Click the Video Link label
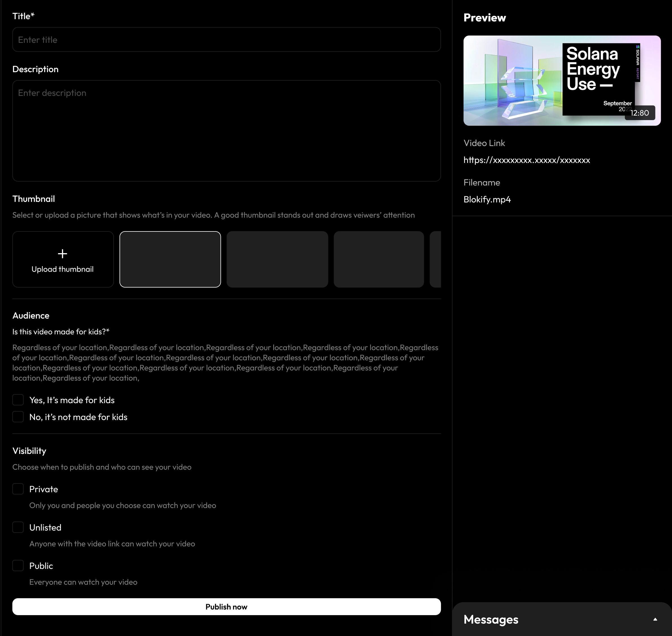Image resolution: width=672 pixels, height=636 pixels. coord(484,143)
